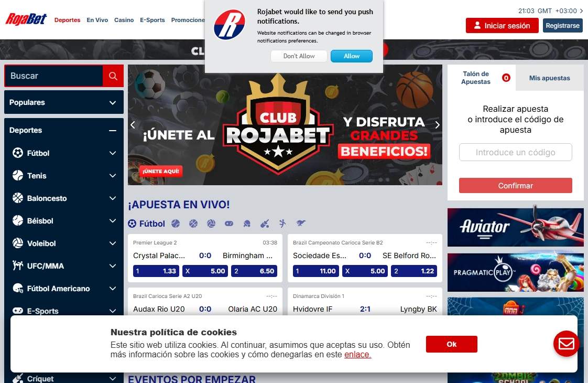
Task: Select basketball icon in live betting filter
Action: pos(193,224)
